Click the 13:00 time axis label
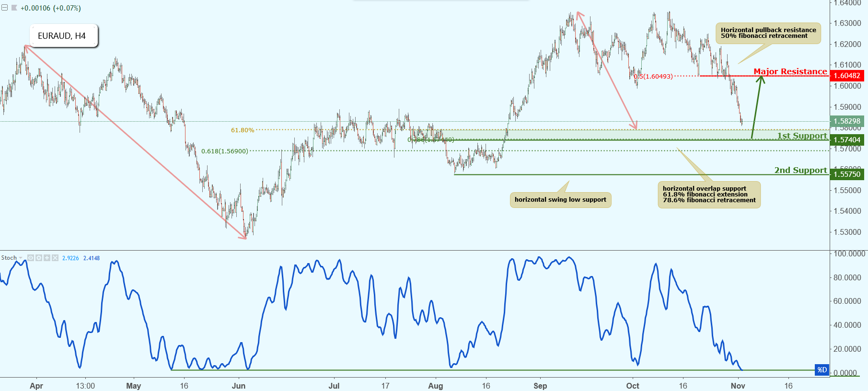The width and height of the screenshot is (868, 391). click(x=85, y=386)
